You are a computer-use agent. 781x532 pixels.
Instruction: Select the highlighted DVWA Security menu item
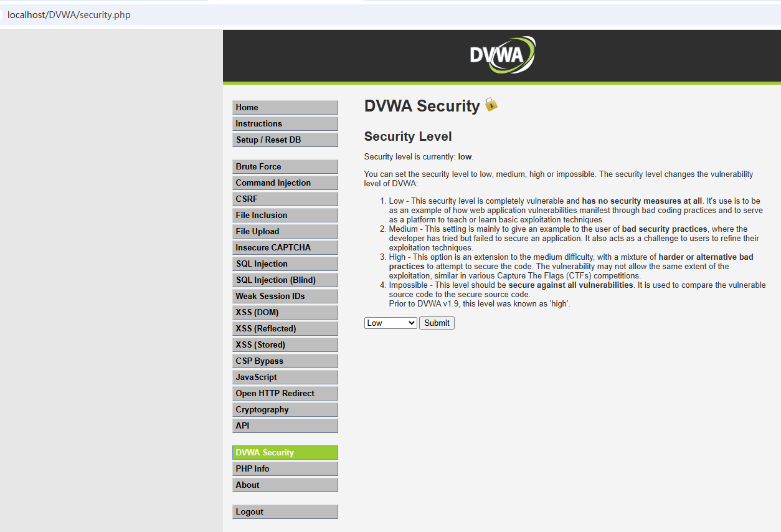coord(285,452)
